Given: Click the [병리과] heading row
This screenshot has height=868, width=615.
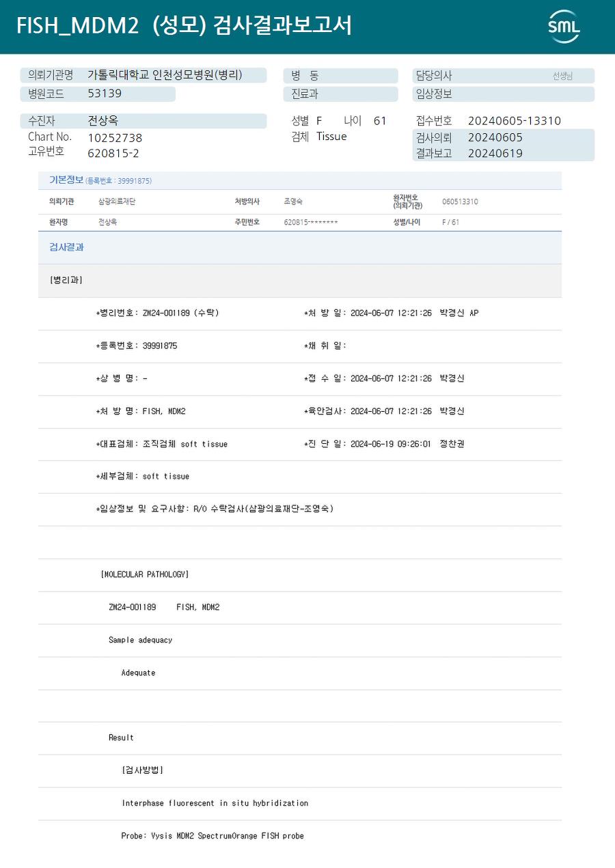Looking at the screenshot, I should click(300, 280).
